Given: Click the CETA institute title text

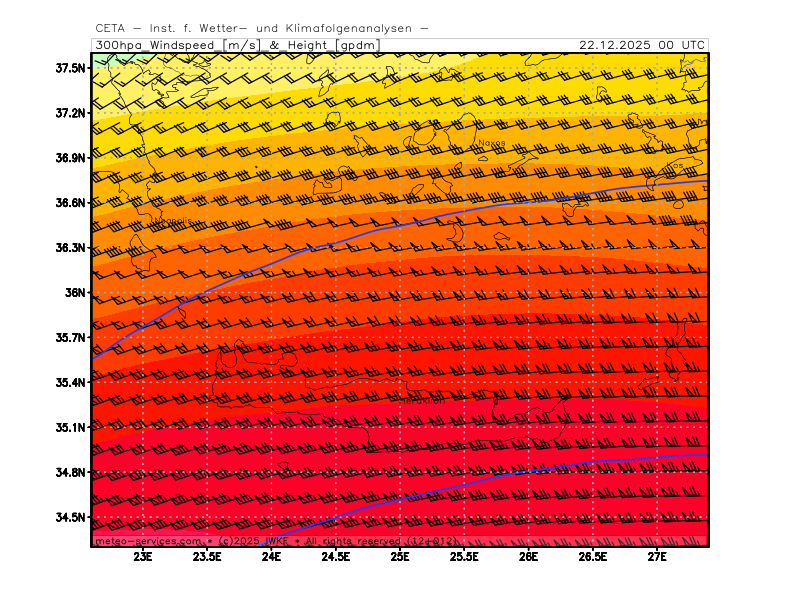Looking at the screenshot, I should click(x=262, y=29).
